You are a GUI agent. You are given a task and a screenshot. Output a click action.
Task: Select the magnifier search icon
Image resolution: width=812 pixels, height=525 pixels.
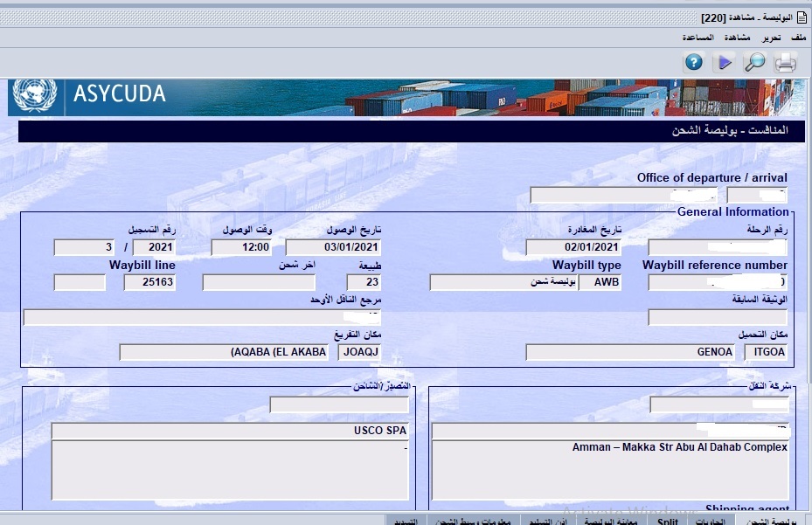click(754, 62)
